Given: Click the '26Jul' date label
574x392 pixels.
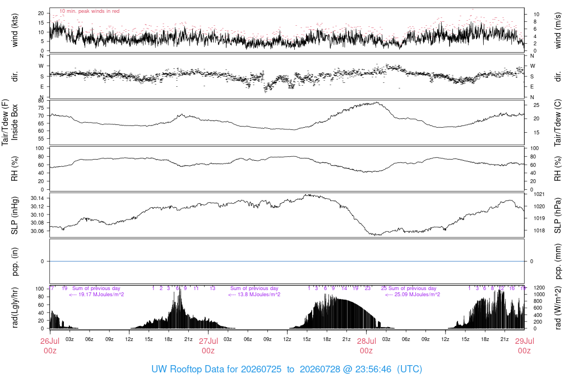Looking at the screenshot, I should (50, 341).
